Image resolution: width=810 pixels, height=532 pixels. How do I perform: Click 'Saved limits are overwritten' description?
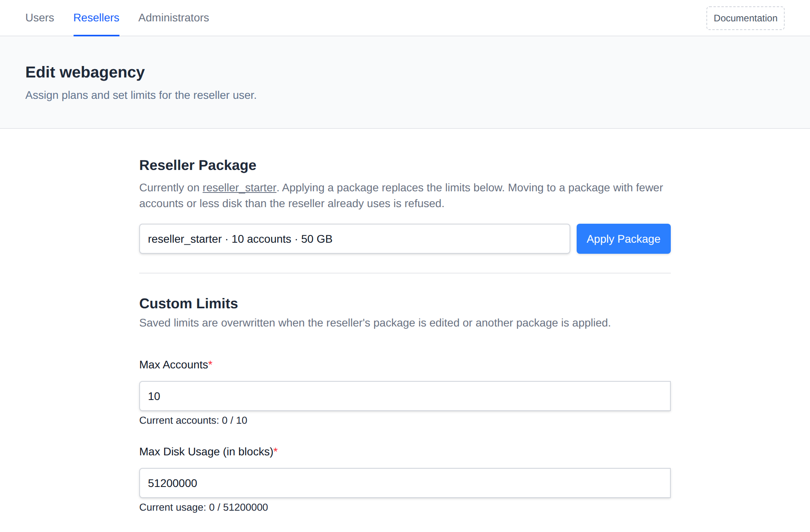375,323
